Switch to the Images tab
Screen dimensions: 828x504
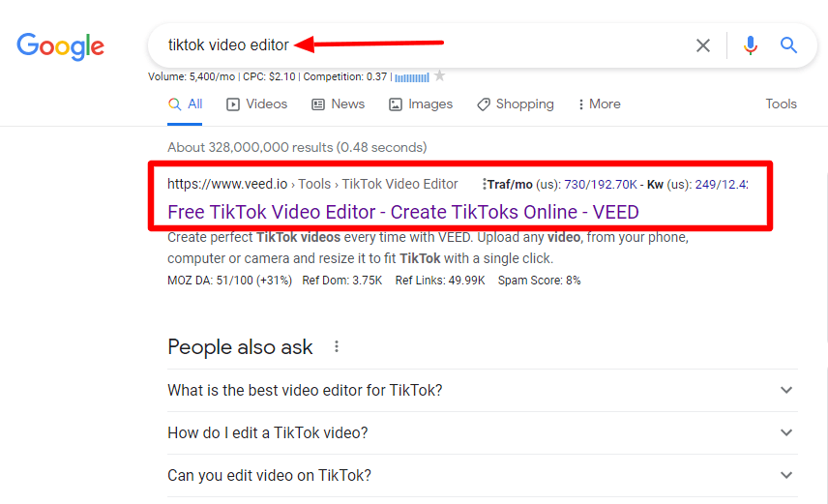pyautogui.click(x=421, y=104)
